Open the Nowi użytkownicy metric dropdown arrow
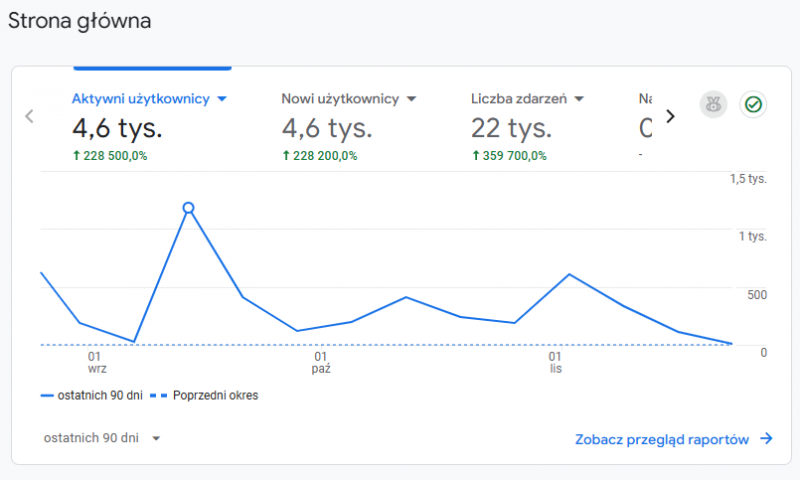Viewport: 800px width, 480px height. point(411,99)
